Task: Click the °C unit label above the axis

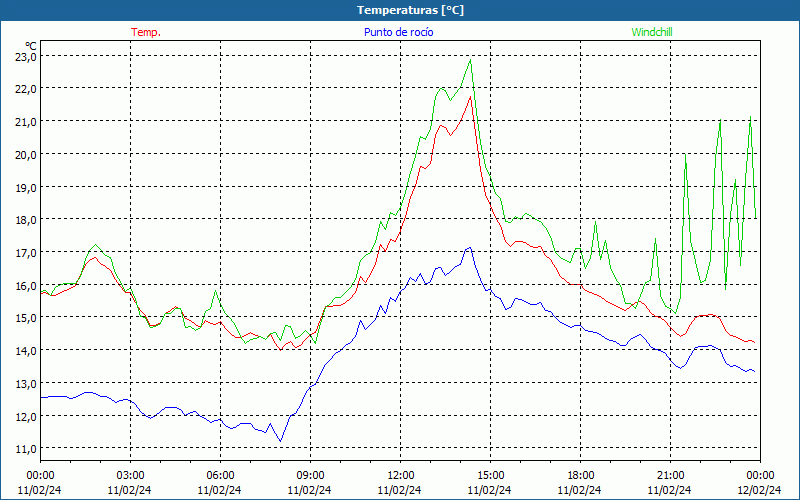Action: (31, 45)
